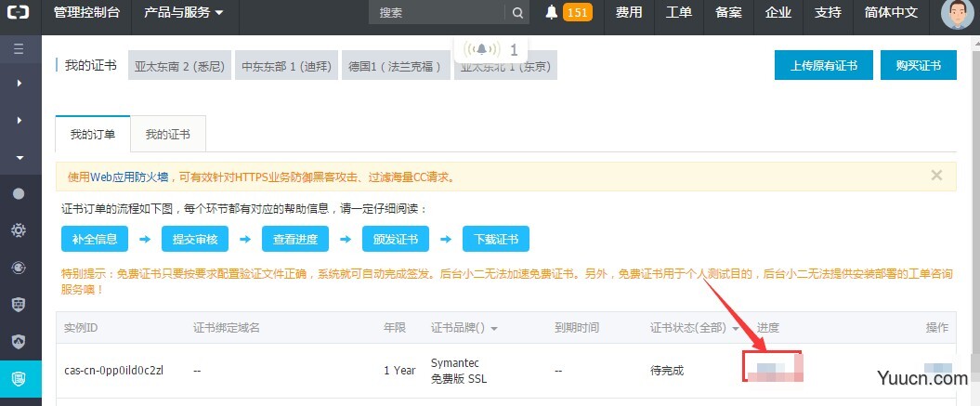980x406 pixels.
Task: Click the search magnifier icon
Action: click(517, 12)
